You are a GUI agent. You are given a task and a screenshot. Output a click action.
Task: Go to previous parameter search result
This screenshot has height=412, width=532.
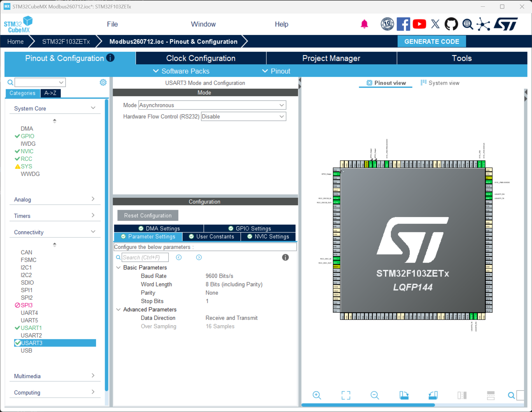[179, 257]
